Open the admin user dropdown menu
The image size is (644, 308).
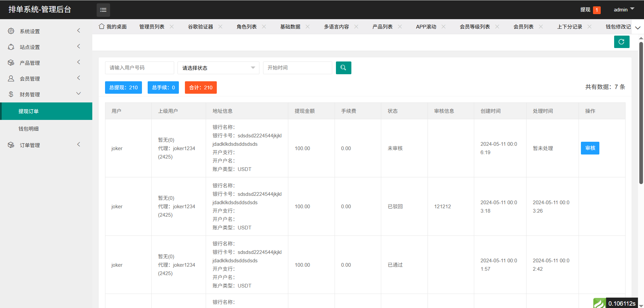pos(624,9)
